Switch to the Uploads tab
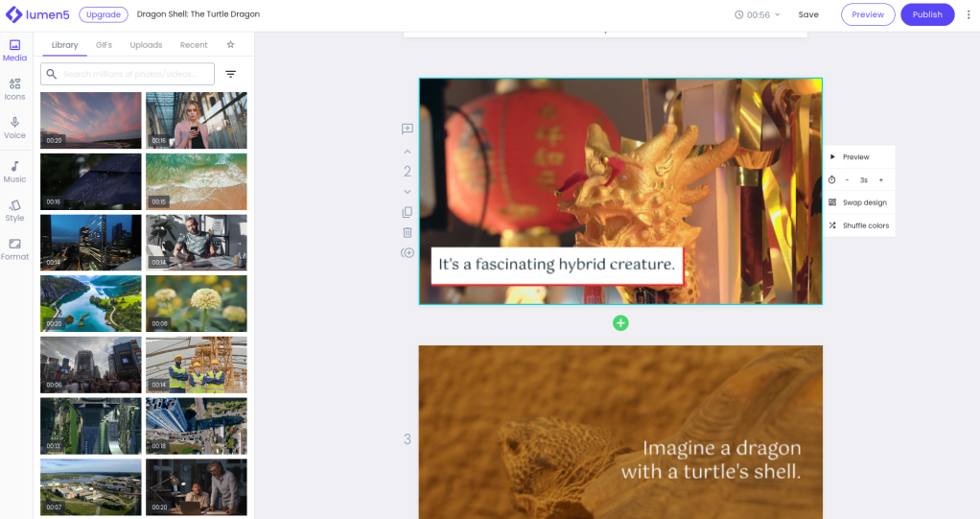 146,45
